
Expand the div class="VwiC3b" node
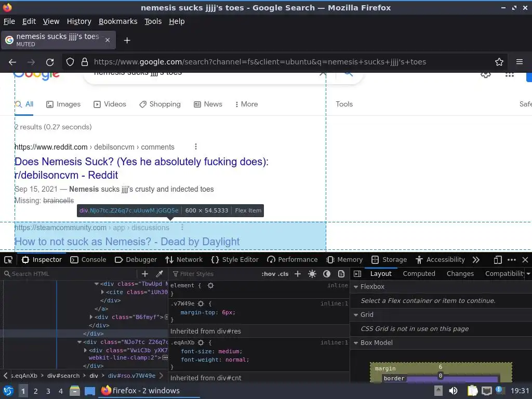point(85,351)
